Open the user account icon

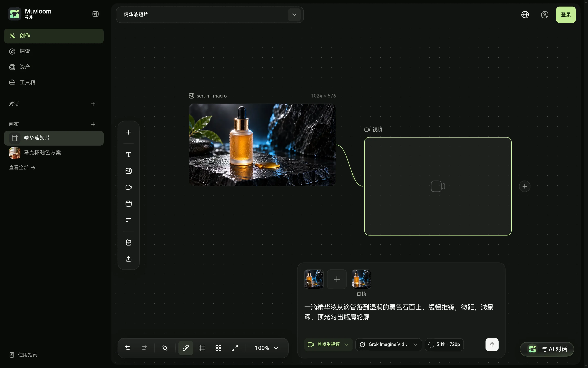click(545, 15)
